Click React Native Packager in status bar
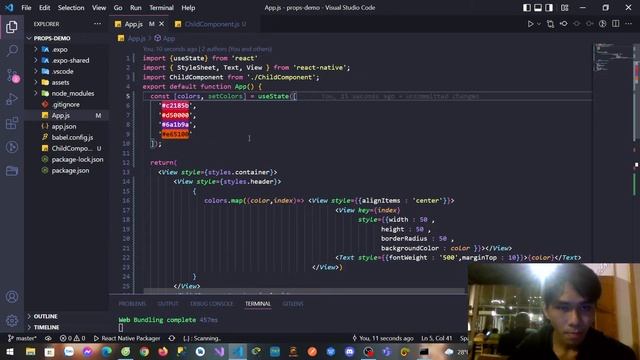 pos(127,338)
